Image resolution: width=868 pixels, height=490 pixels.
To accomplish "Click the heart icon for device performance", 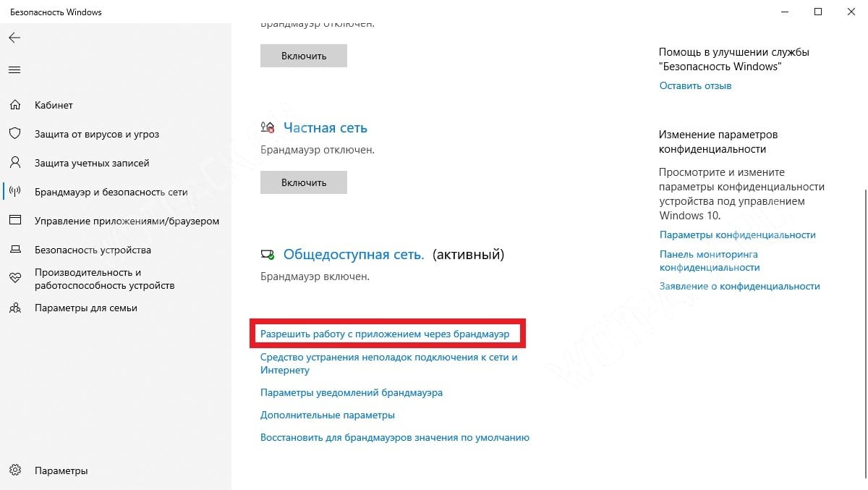I will pos(14,279).
